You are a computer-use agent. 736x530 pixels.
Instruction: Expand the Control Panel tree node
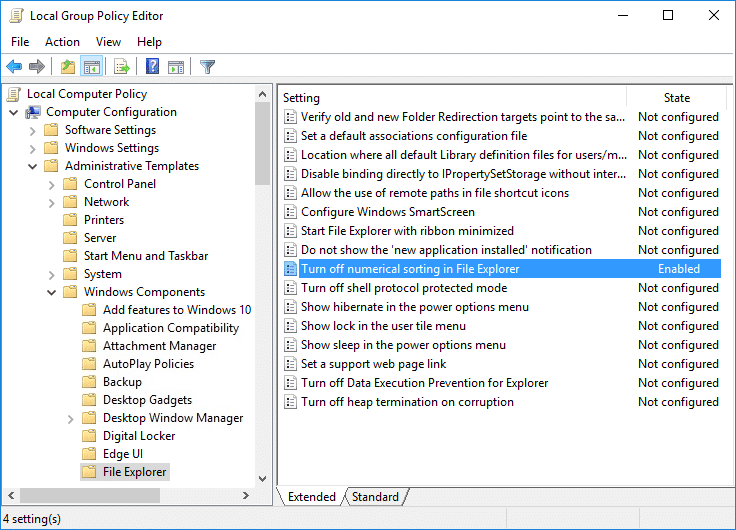[52, 184]
